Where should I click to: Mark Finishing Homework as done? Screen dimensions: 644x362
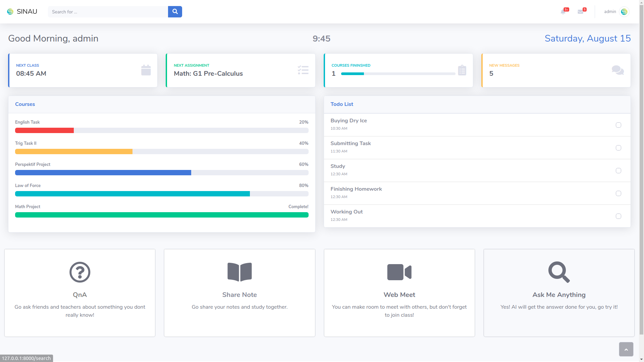click(x=618, y=193)
